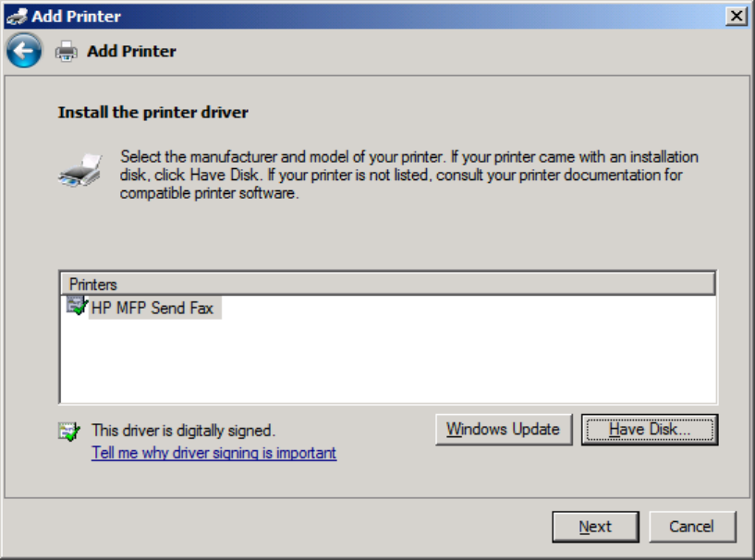Click the "Install the printer driver" heading
This screenshot has height=560, width=755.
pyautogui.click(x=153, y=113)
